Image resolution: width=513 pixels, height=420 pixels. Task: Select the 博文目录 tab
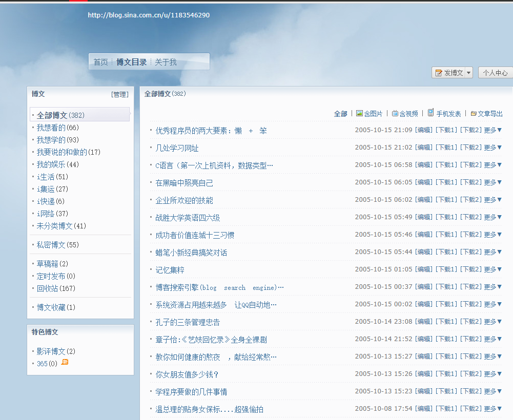point(131,62)
